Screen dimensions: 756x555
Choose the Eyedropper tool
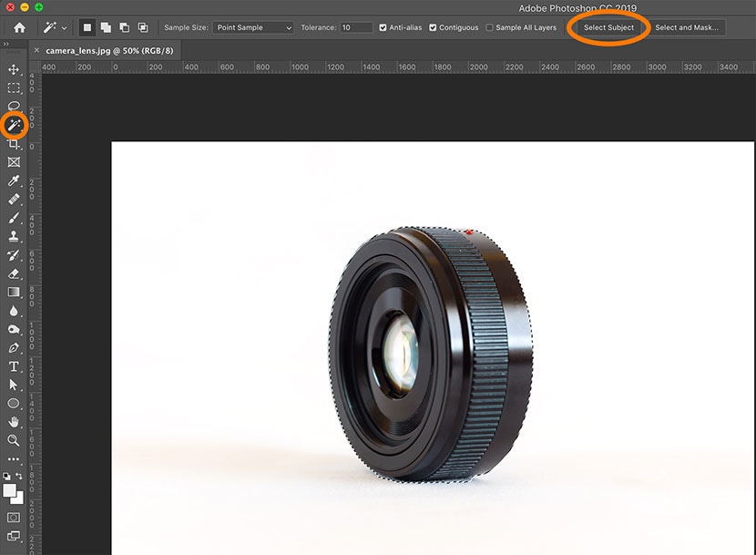click(x=14, y=181)
